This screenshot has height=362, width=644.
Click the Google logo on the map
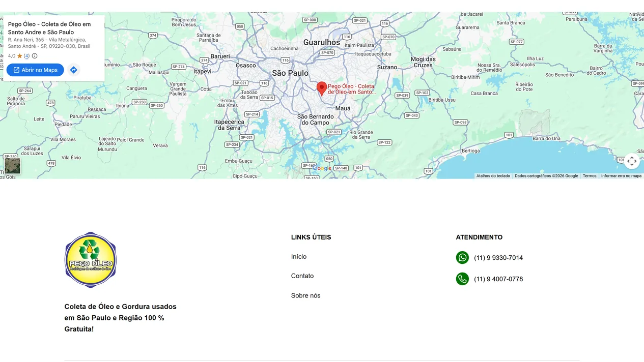tap(322, 168)
